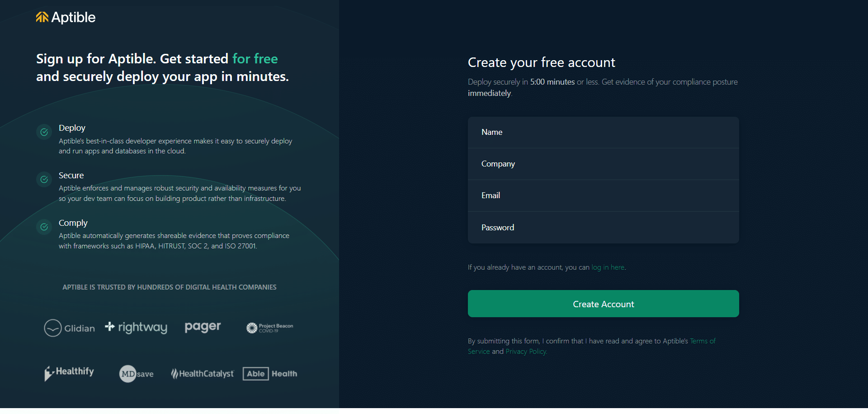Click the MDsave logo
This screenshot has width=868, height=414.
click(137, 374)
